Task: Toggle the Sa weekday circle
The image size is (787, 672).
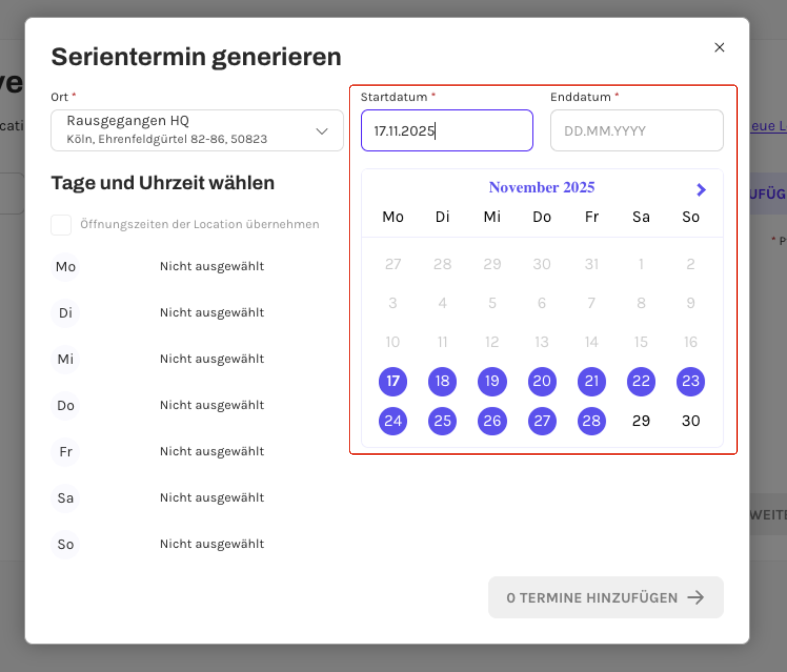Action: point(65,498)
